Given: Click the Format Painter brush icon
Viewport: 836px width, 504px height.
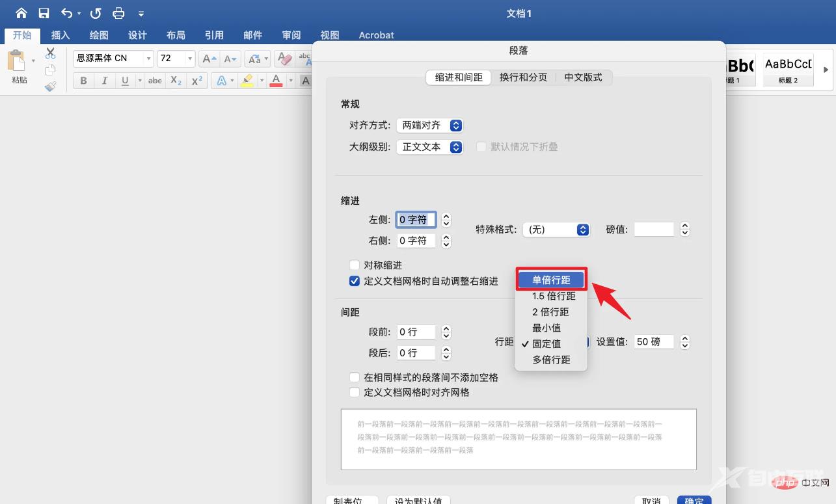Looking at the screenshot, I should tap(51, 86).
